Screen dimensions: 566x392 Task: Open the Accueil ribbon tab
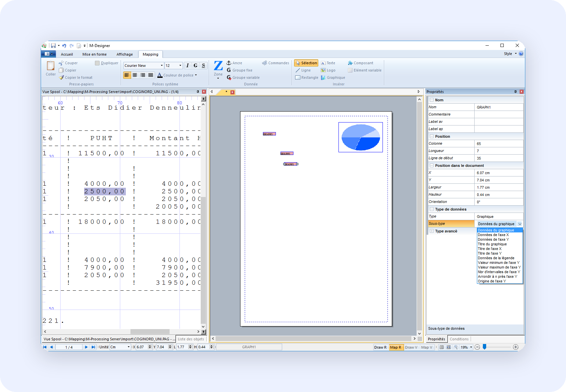pos(67,54)
